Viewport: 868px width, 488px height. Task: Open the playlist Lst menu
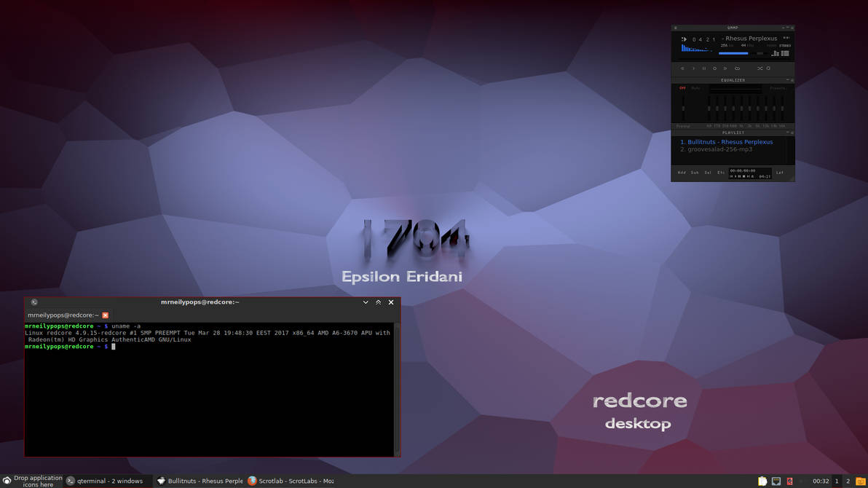tap(779, 173)
